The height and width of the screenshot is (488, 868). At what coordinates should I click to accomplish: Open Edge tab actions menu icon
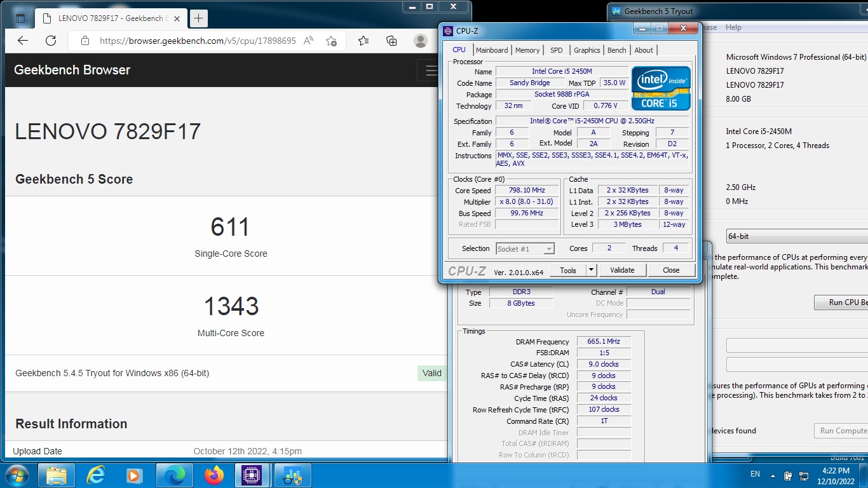pyautogui.click(x=20, y=18)
